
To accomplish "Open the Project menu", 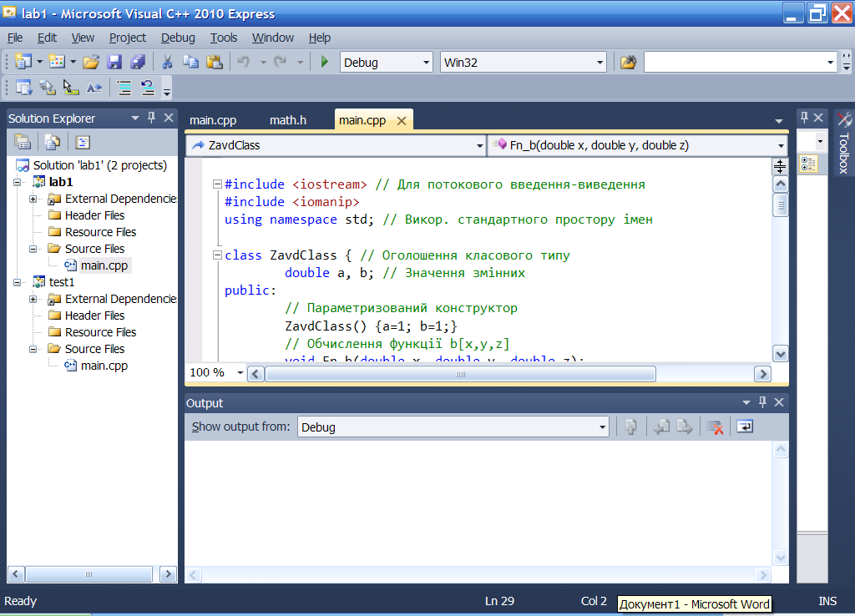I will click(x=128, y=38).
